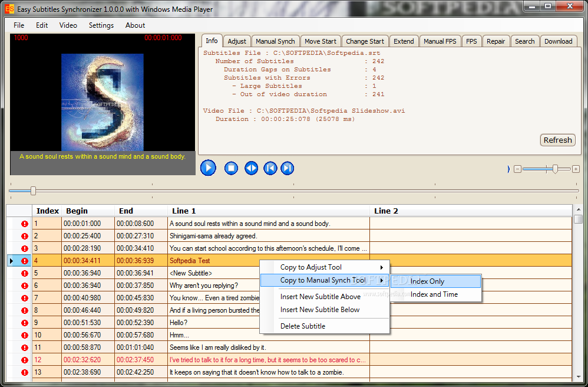Click the error icon in subtitle row 1

pyautogui.click(x=25, y=224)
